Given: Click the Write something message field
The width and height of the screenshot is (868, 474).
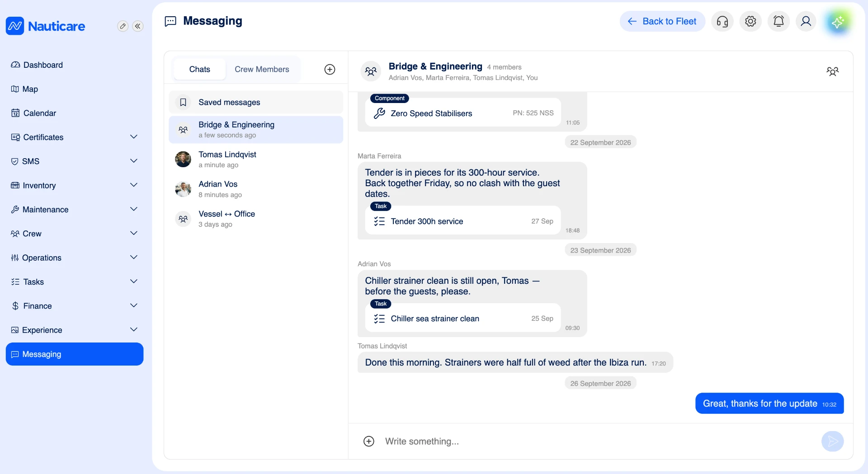Looking at the screenshot, I should click(599, 441).
